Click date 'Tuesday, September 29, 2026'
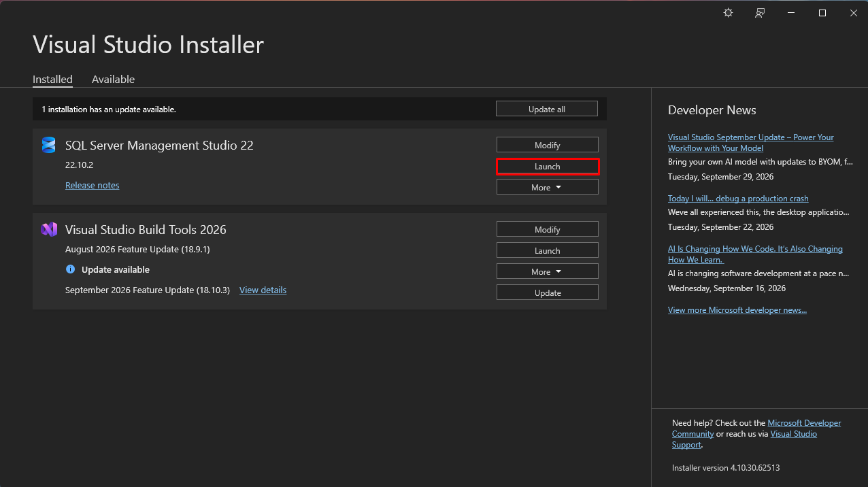Image resolution: width=868 pixels, height=487 pixels. tap(720, 176)
